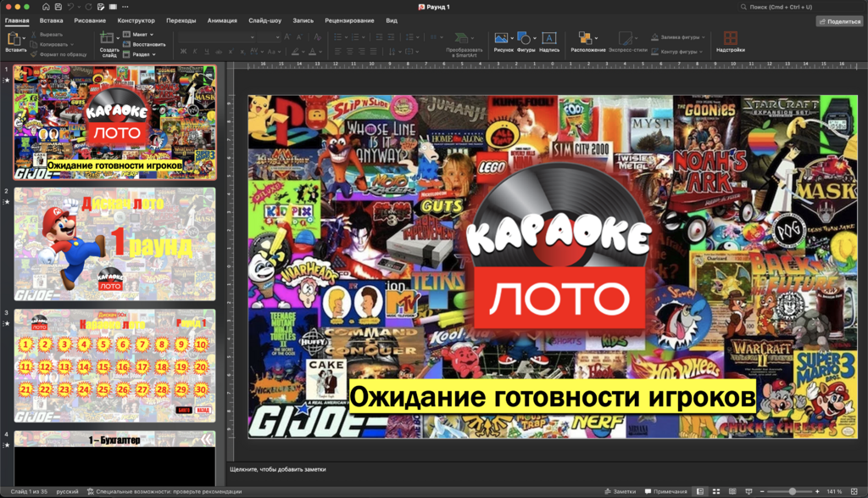Open Контур фигуры dropdown
Viewport: 868px width, 498px height.
[x=677, y=52]
